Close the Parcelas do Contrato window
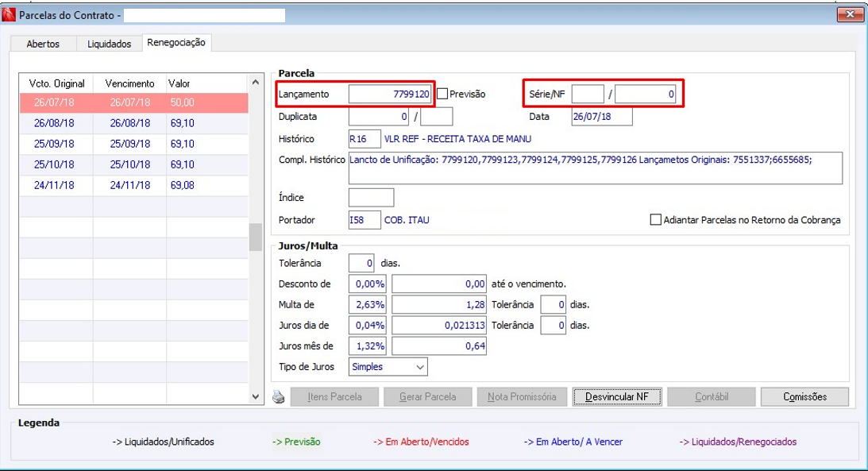The height and width of the screenshot is (471, 868). tap(850, 15)
